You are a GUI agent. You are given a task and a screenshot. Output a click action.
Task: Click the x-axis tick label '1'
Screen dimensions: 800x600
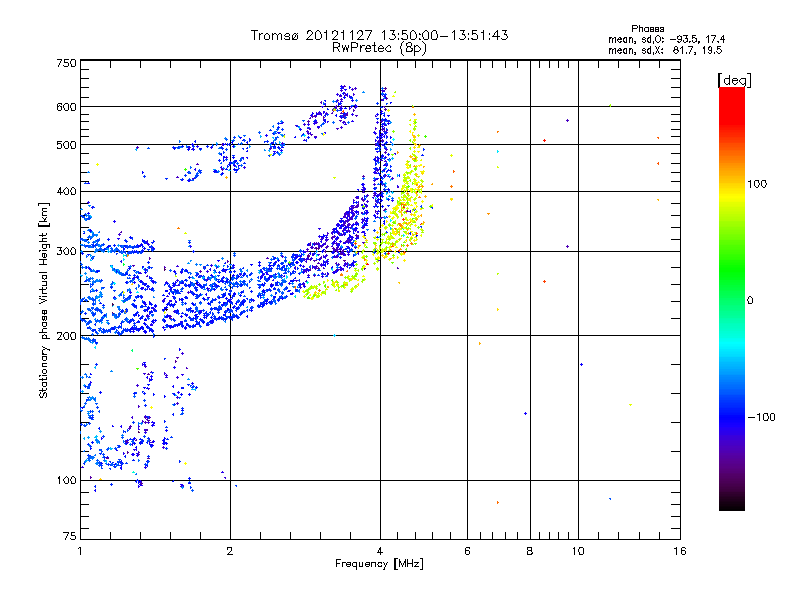click(x=80, y=551)
